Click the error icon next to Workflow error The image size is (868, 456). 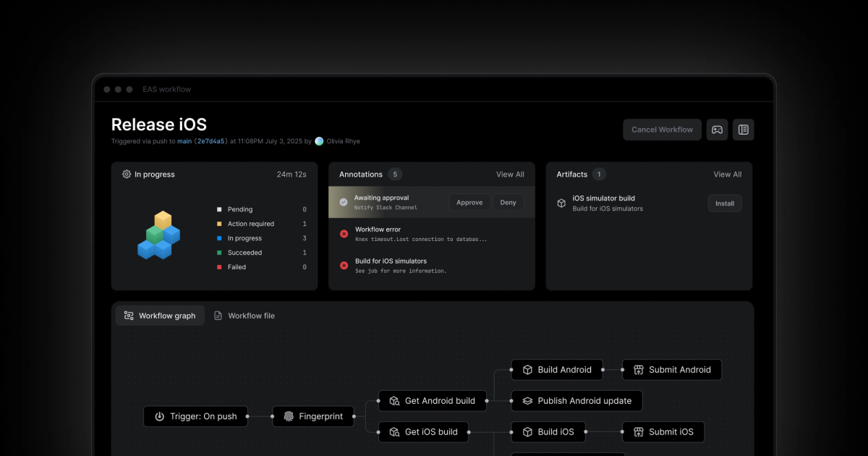click(344, 233)
